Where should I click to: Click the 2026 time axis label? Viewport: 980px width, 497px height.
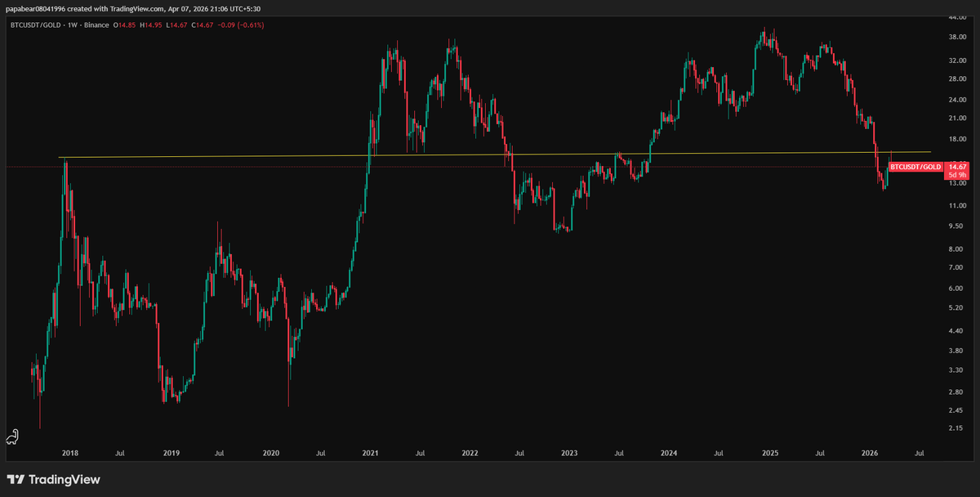point(870,452)
